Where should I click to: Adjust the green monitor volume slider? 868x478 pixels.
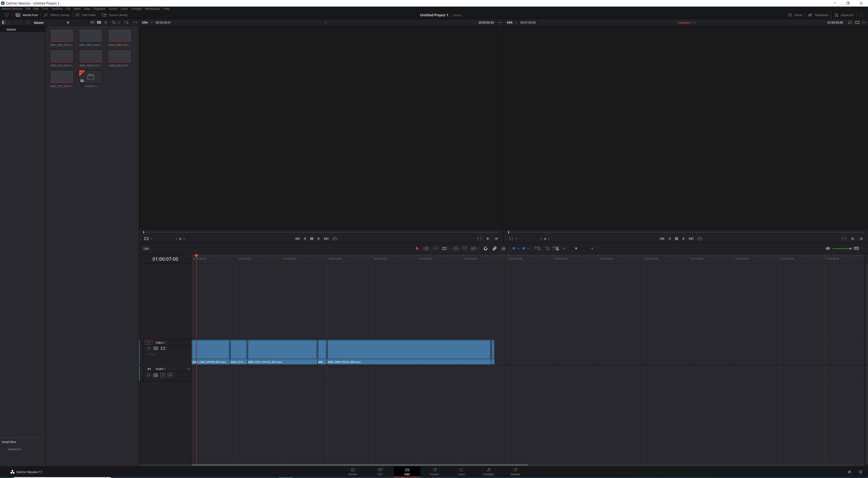click(842, 248)
